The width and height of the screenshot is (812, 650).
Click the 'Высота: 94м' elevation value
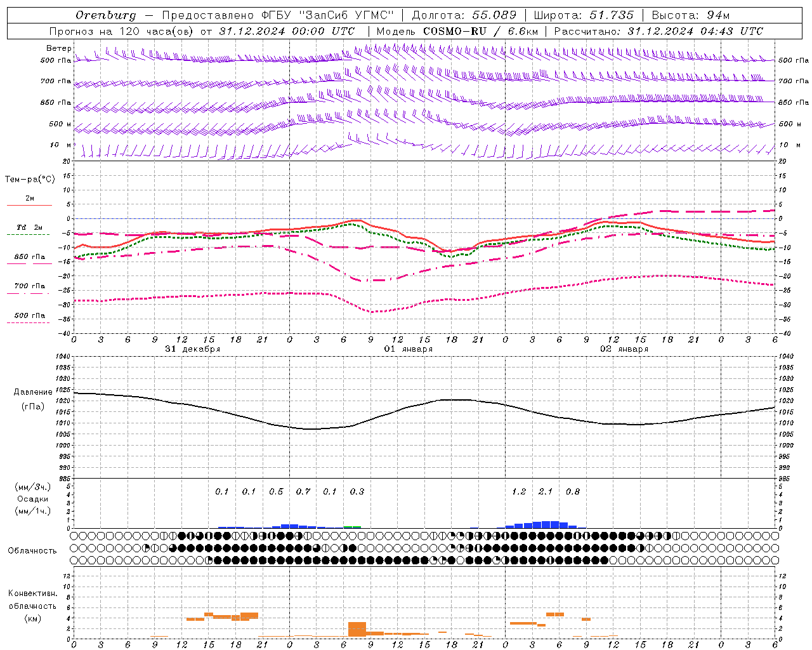point(691,15)
